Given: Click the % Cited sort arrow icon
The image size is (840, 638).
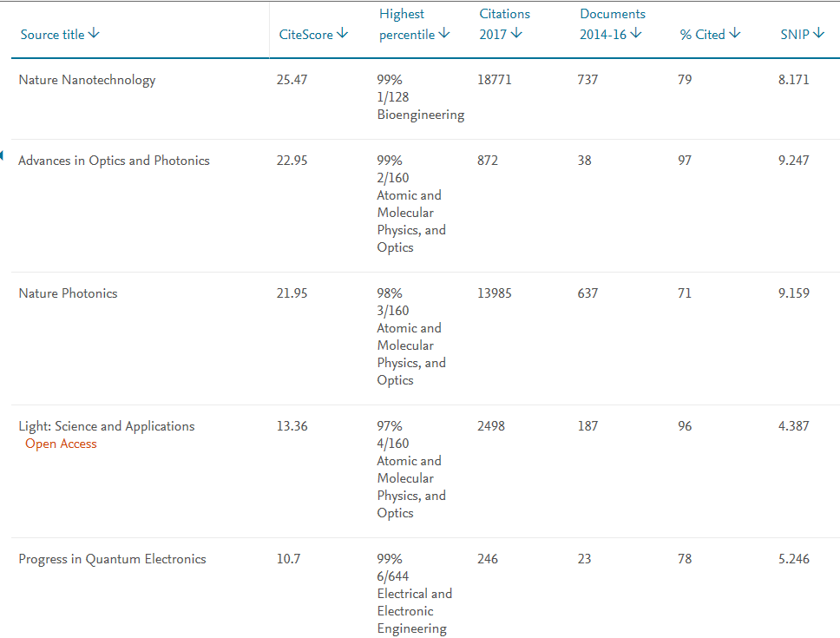Looking at the screenshot, I should click(735, 34).
